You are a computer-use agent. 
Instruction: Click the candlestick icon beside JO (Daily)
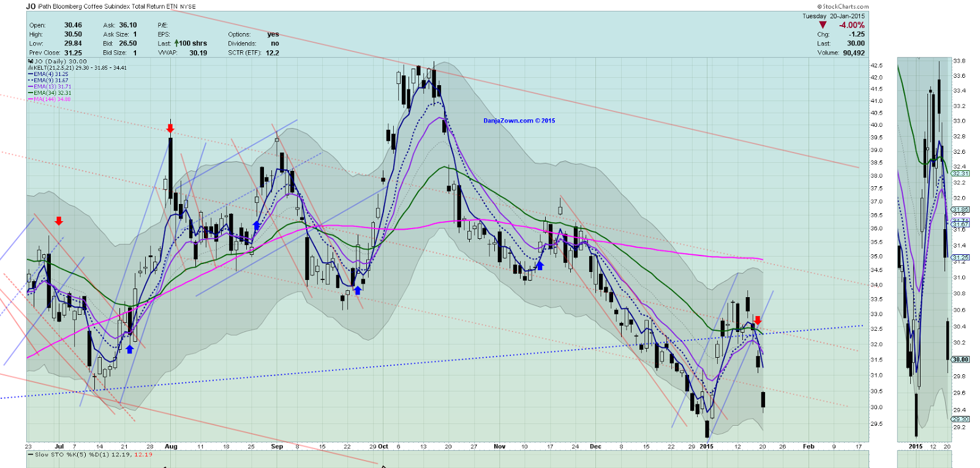[x=31, y=61]
